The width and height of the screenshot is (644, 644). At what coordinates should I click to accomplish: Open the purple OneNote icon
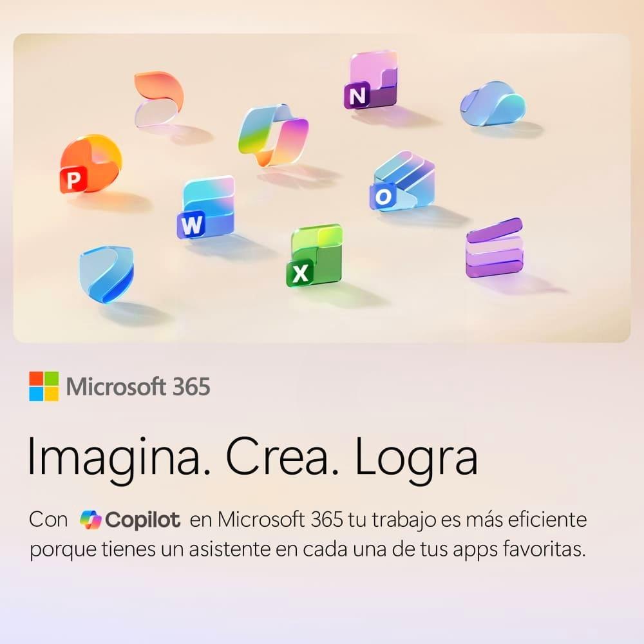point(372,80)
